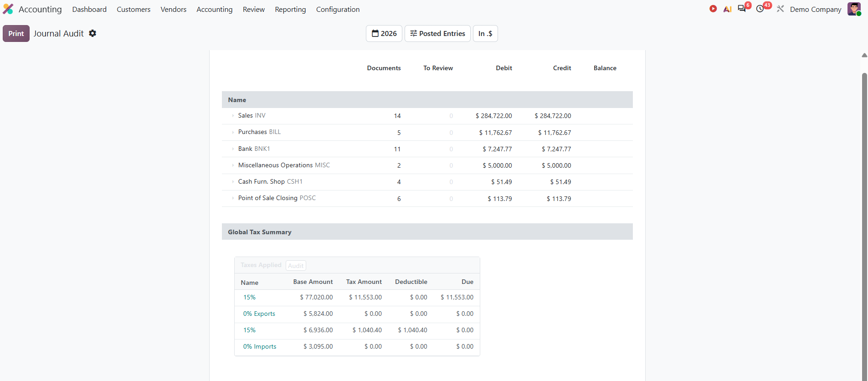
Task: Click the Audit button beside Taxes Applied
Action: point(296,266)
